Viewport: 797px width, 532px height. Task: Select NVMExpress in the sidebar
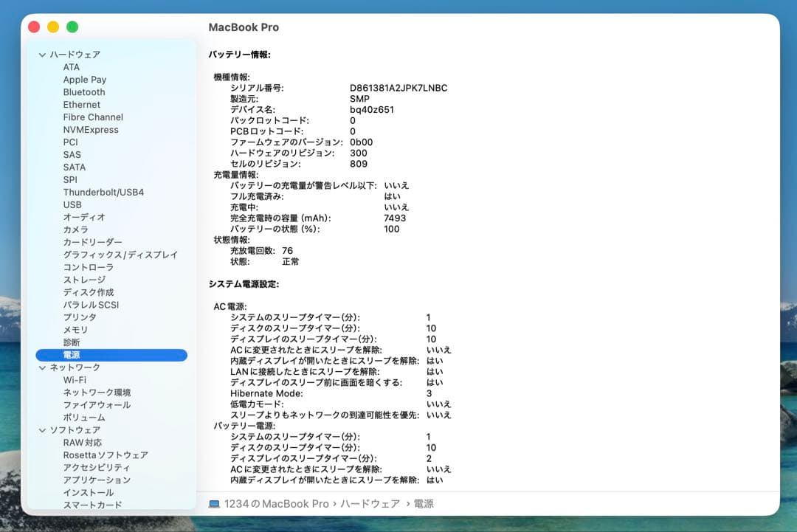click(93, 129)
